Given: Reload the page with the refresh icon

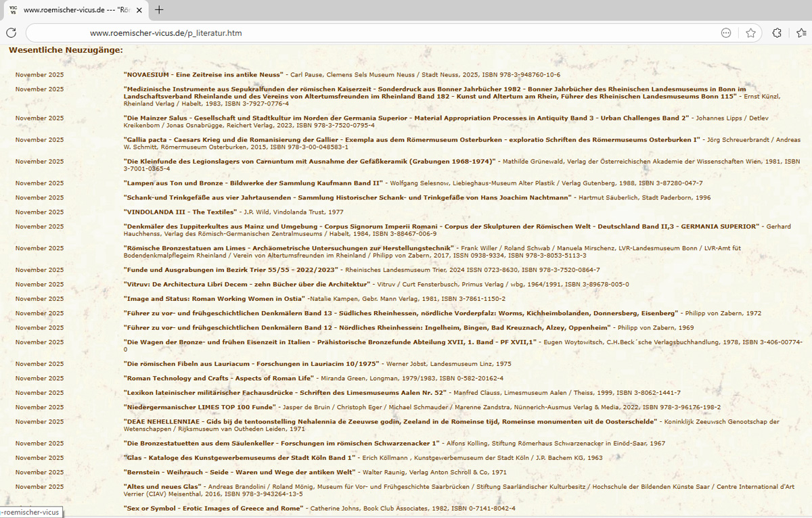Looking at the screenshot, I should [11, 32].
